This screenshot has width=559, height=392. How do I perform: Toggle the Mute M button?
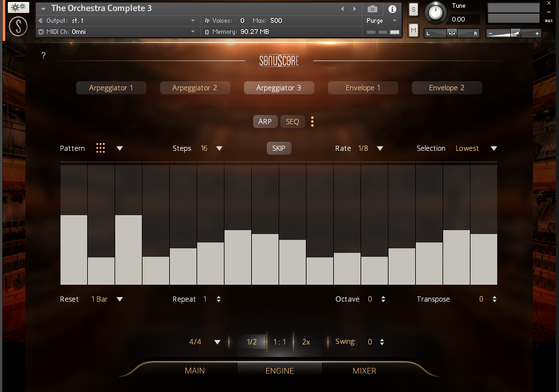click(413, 30)
